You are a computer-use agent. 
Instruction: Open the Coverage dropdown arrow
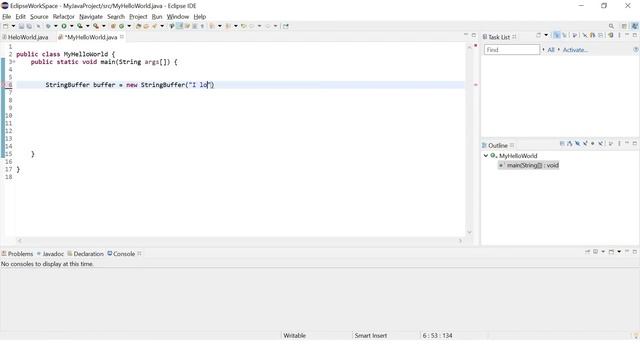[x=87, y=26]
